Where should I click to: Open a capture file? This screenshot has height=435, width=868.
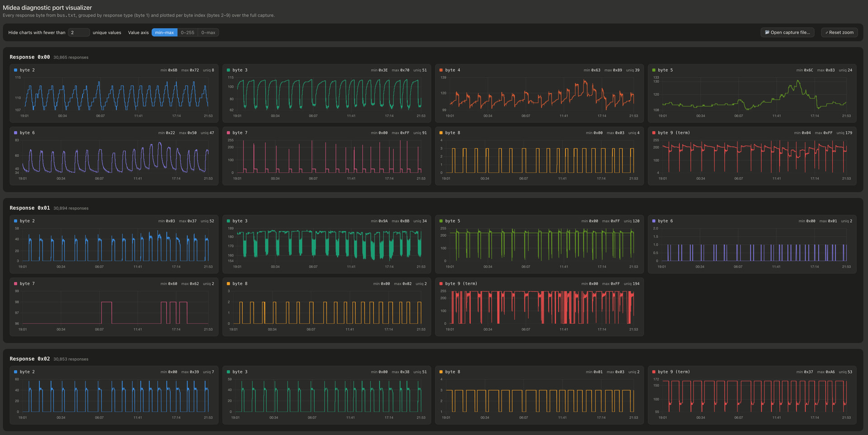[x=788, y=33]
